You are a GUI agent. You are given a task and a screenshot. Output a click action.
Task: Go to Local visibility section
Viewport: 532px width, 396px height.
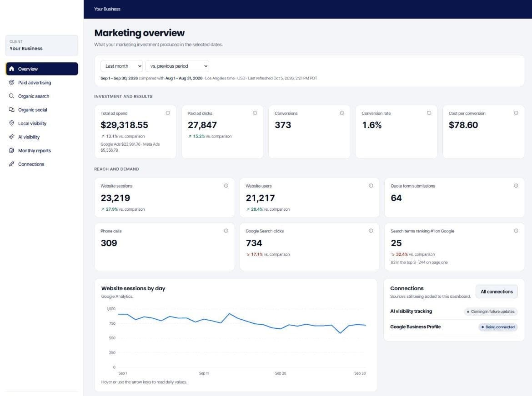(x=42, y=123)
